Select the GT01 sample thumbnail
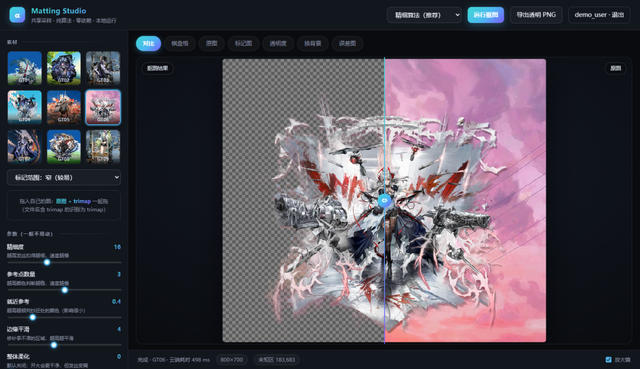640x369 pixels. click(24, 68)
